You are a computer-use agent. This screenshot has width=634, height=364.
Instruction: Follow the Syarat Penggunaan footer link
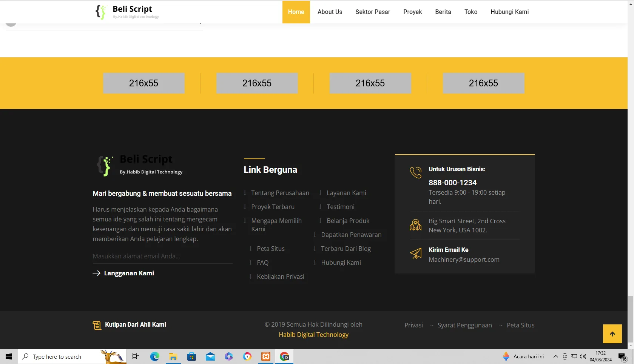464,325
